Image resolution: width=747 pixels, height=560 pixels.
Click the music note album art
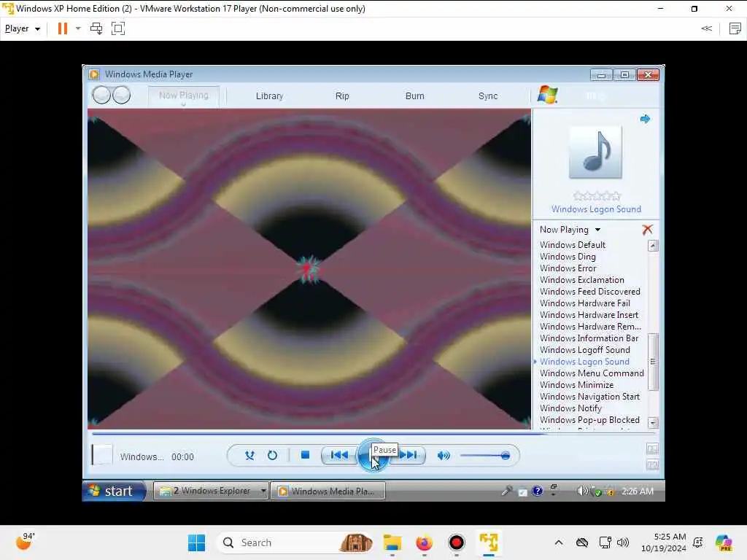click(x=595, y=152)
